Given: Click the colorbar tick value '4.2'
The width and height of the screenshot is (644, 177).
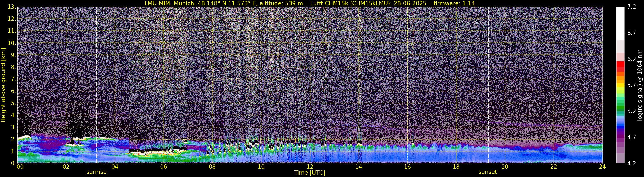Looking at the screenshot, I should pos(632,163).
